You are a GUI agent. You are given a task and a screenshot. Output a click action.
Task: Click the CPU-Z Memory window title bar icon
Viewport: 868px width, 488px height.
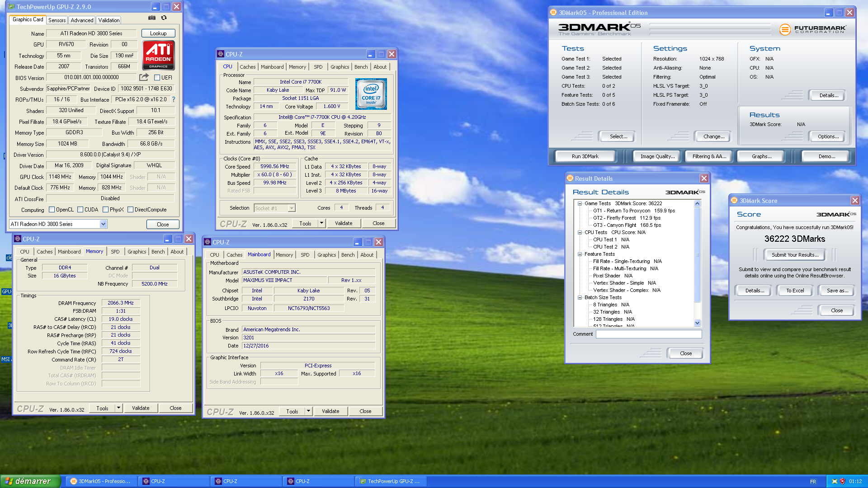click(x=18, y=239)
